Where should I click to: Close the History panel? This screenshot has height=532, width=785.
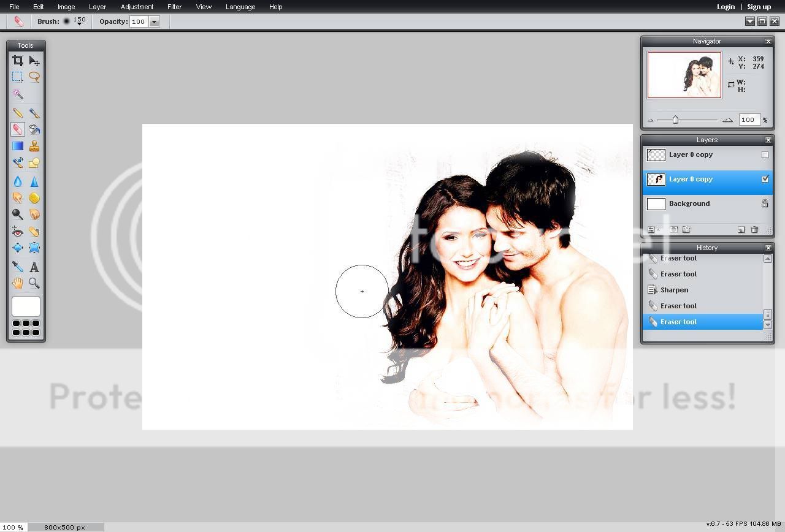(x=768, y=248)
